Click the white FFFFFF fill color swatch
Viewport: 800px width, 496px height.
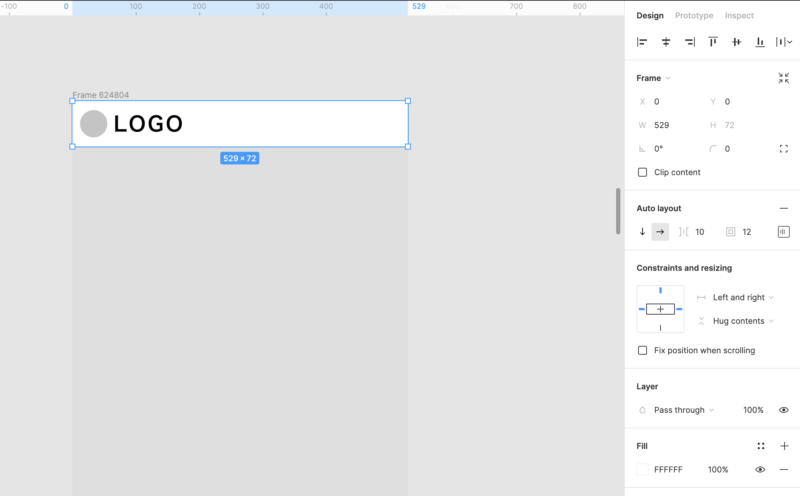click(x=643, y=469)
